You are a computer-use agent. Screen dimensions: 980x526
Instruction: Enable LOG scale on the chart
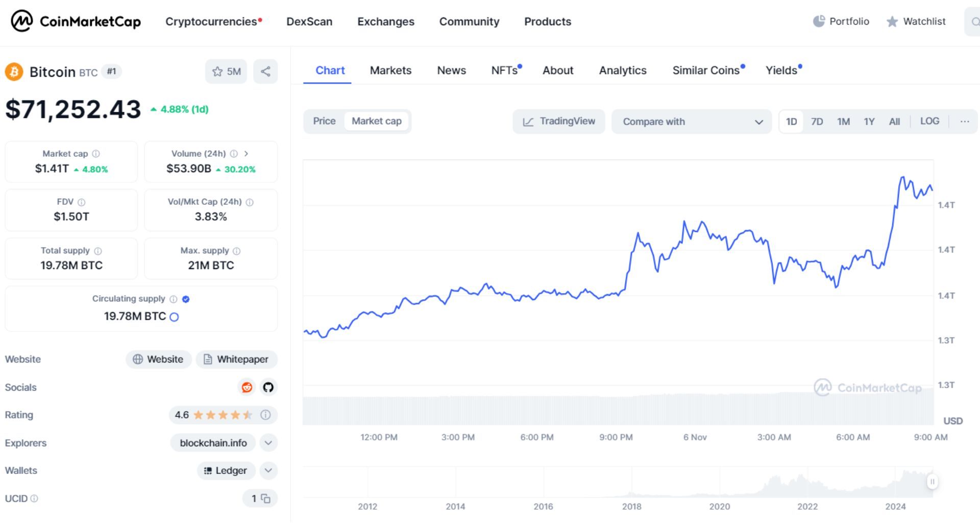[929, 121]
